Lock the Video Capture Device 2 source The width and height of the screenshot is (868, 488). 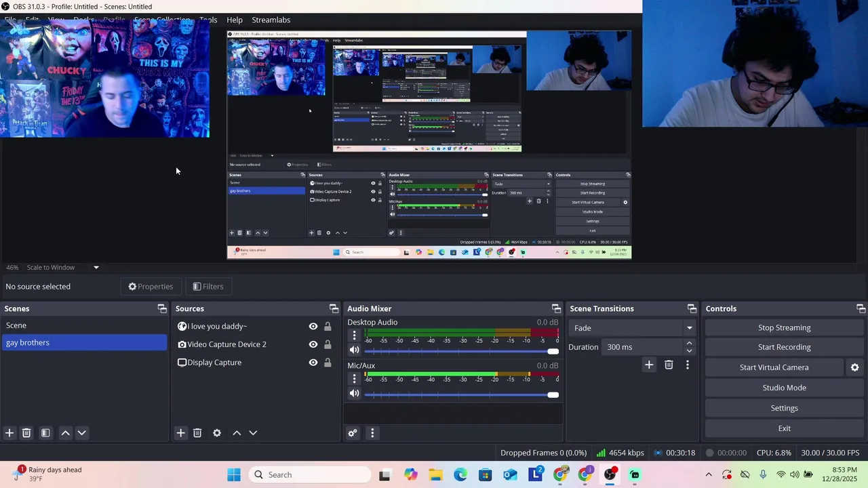click(x=328, y=344)
